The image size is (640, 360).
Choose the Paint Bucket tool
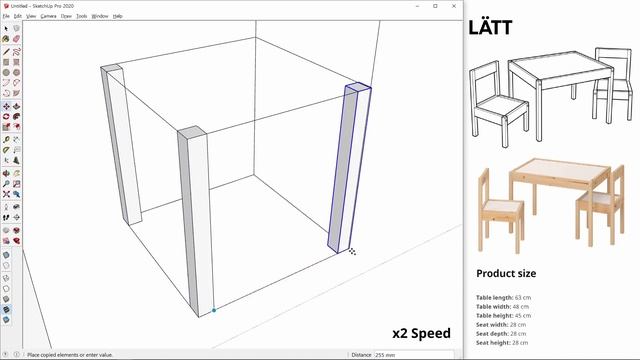(6, 39)
